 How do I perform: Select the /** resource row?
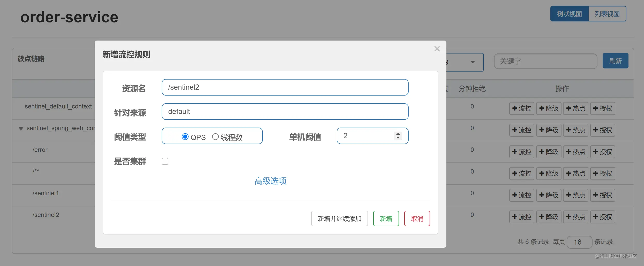pyautogui.click(x=36, y=171)
